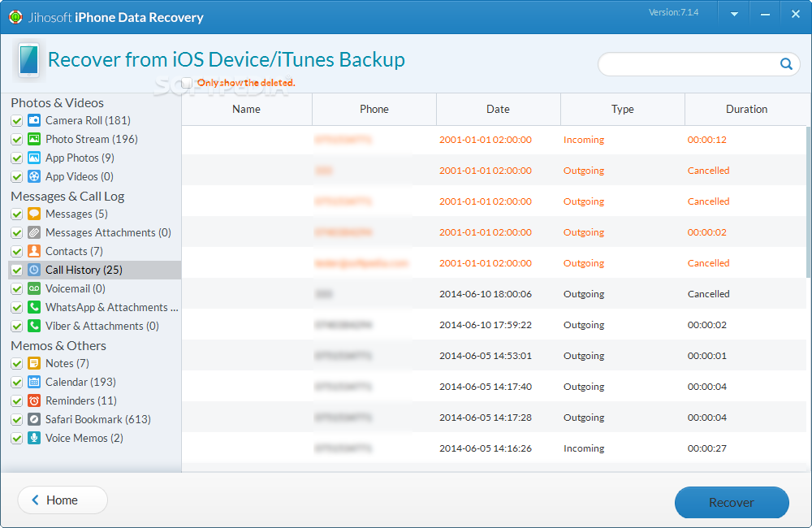812x528 pixels.
Task: Select the 2014-06-10 17:59:22 call row
Action: coord(494,325)
